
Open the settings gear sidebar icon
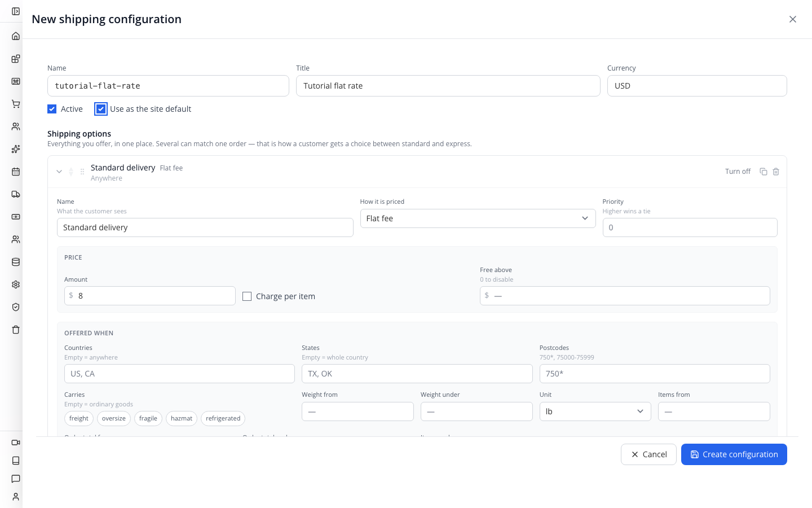(x=16, y=284)
